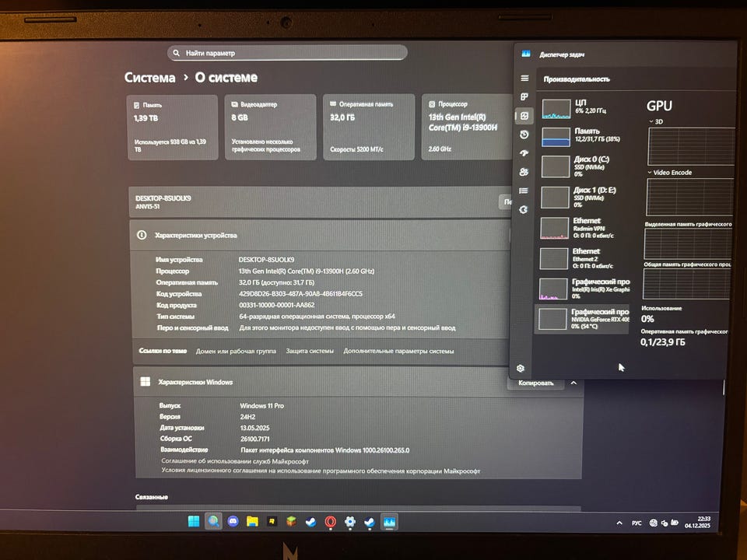Viewport: 747px width, 560px height.
Task: Select the 'Память' 12,2/31,7 ГБ performance item
Action: pos(584,137)
